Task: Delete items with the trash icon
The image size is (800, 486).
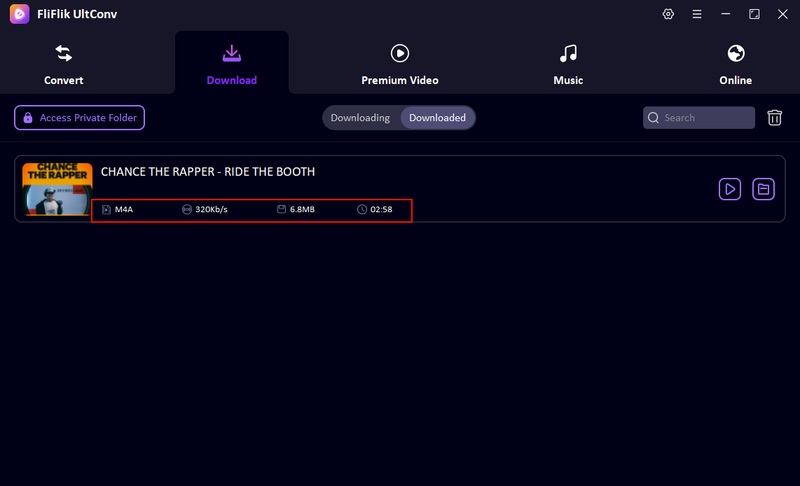Action: click(x=774, y=118)
